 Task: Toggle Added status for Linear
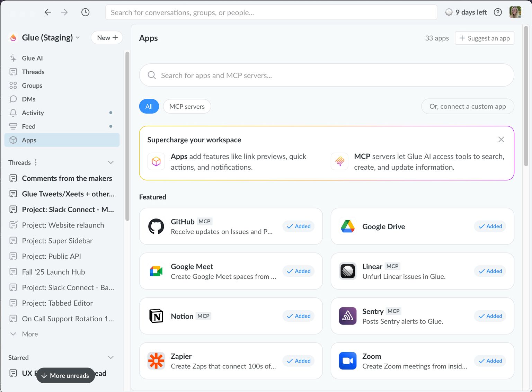(x=490, y=271)
